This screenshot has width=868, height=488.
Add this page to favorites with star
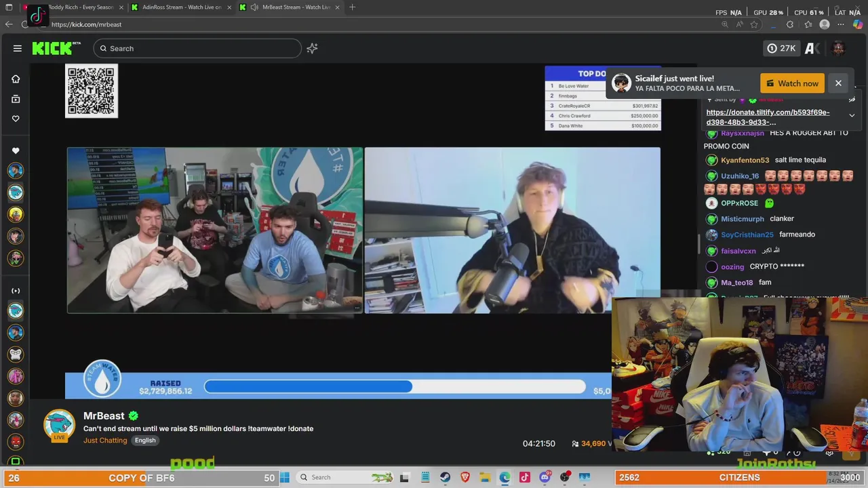tap(754, 24)
